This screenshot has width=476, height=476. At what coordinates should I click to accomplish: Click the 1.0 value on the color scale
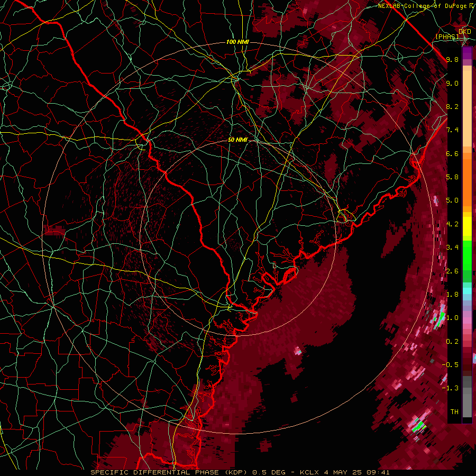[452, 318]
